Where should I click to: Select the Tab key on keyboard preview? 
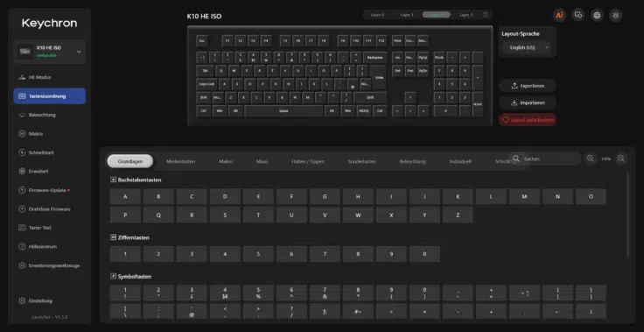(205, 71)
